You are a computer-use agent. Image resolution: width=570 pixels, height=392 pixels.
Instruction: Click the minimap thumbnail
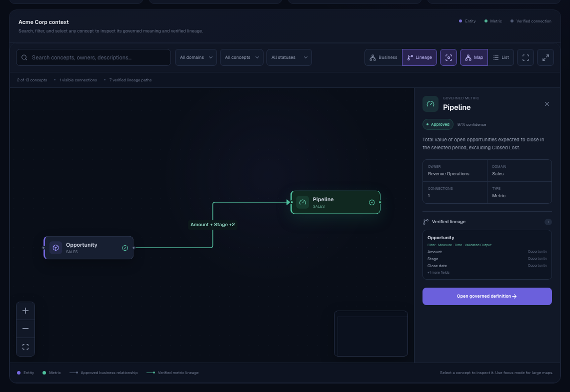371,334
